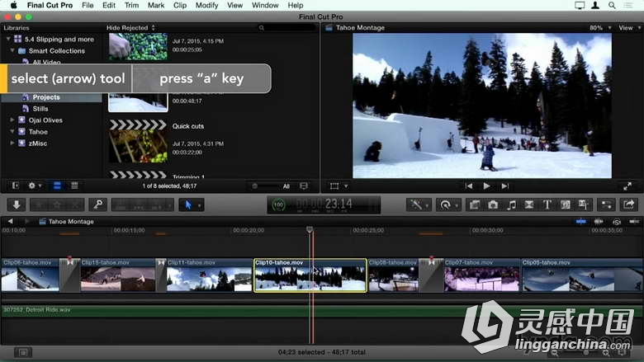
Task: Open the Photos browser camera icon
Action: [x=493, y=205]
